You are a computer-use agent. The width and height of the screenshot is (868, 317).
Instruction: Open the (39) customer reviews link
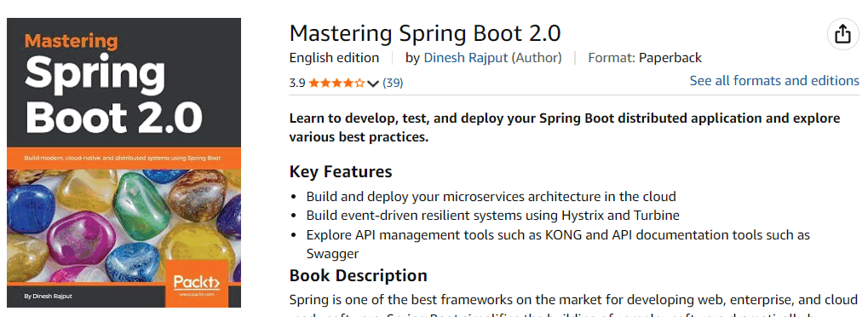tap(393, 84)
